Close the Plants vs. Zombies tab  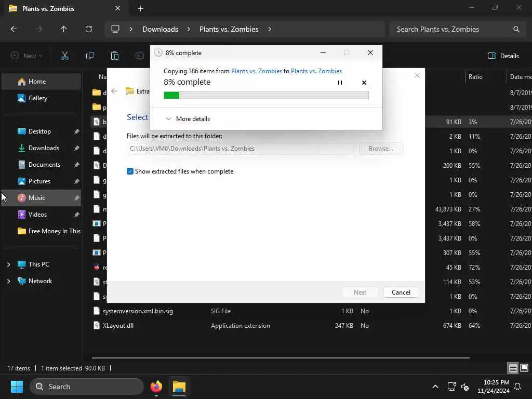(x=117, y=8)
